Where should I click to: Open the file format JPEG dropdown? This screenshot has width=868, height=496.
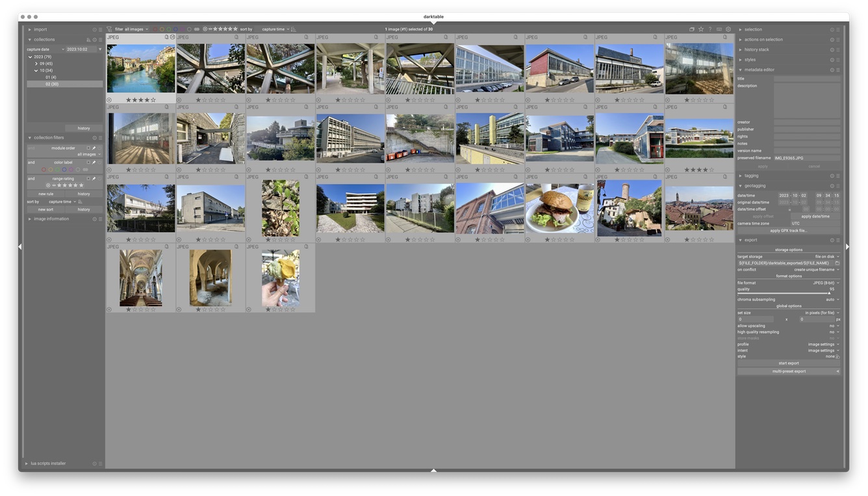pos(825,283)
